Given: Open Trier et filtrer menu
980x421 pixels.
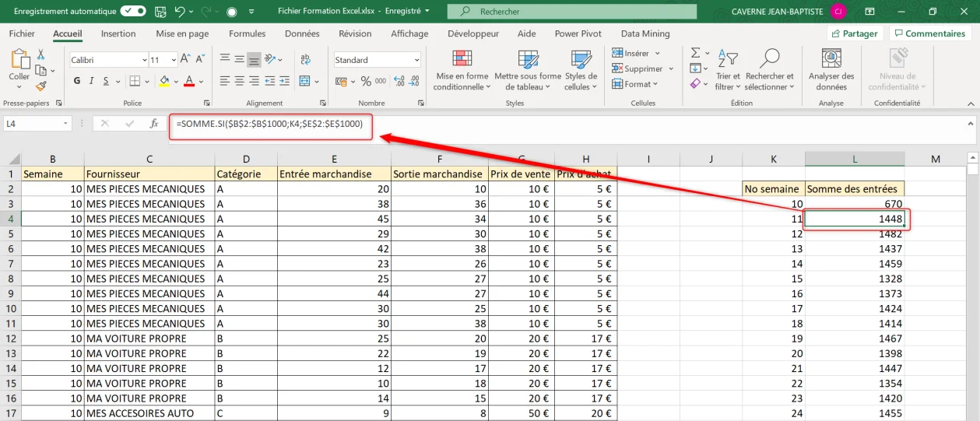Looking at the screenshot, I should (728, 70).
